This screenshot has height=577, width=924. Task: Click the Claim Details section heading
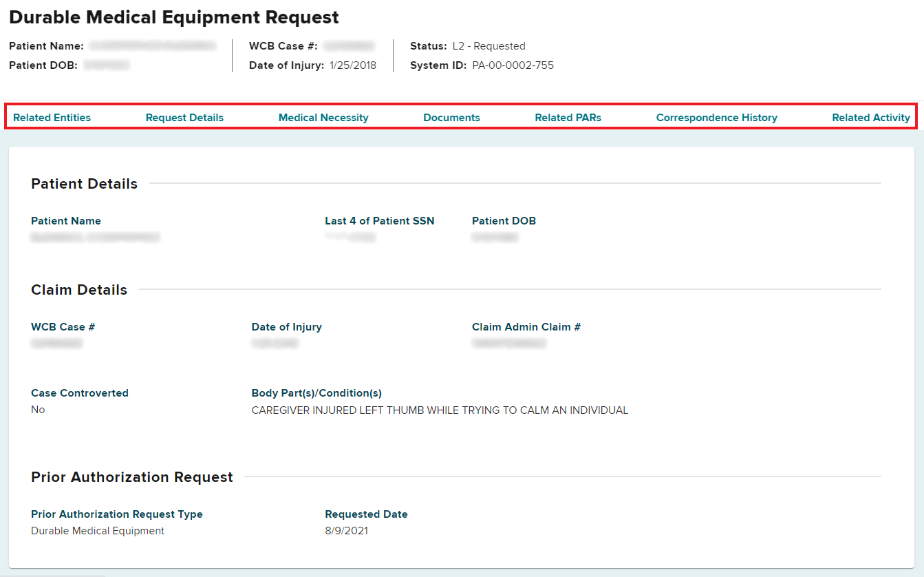pyautogui.click(x=79, y=290)
